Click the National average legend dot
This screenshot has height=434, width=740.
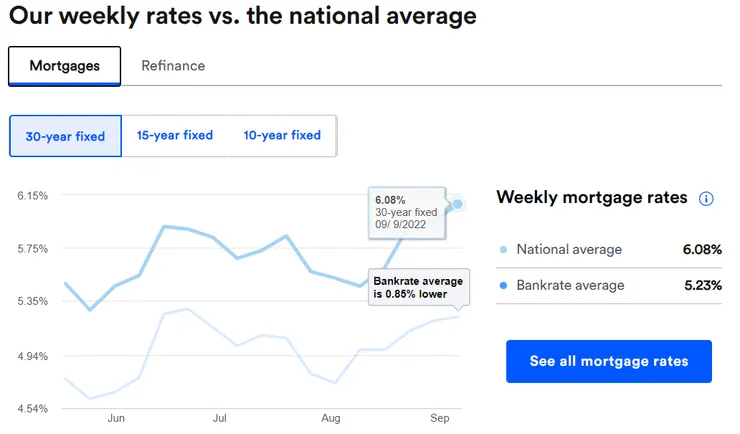click(503, 250)
